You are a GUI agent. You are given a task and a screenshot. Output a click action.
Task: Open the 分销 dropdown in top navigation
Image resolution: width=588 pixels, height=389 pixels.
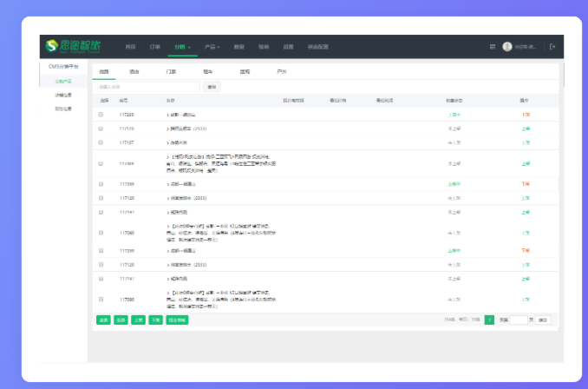point(182,47)
